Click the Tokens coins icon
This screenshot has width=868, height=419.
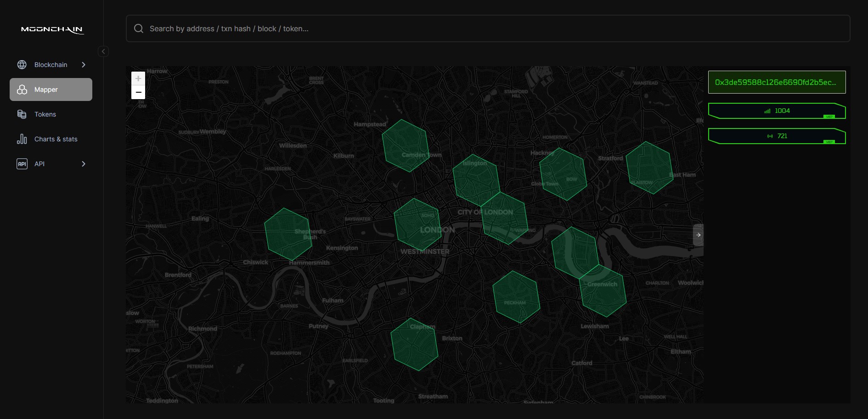point(22,114)
